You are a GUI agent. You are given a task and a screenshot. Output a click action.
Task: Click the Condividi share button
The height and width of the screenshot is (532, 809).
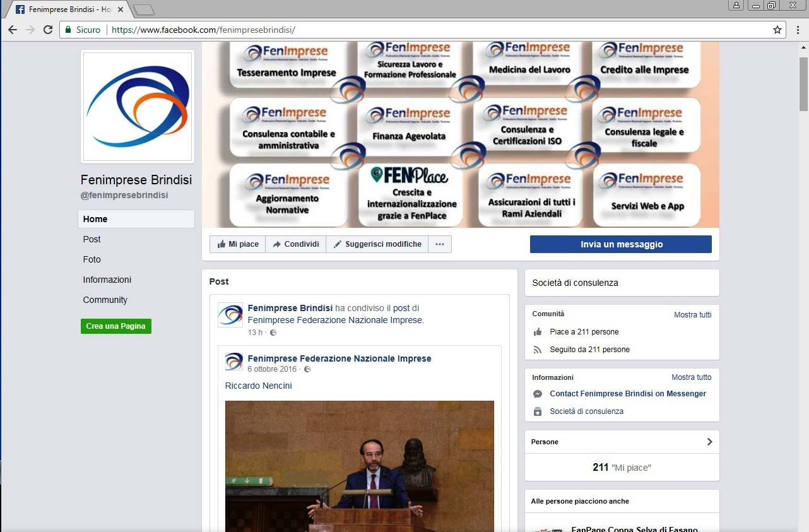click(x=295, y=244)
